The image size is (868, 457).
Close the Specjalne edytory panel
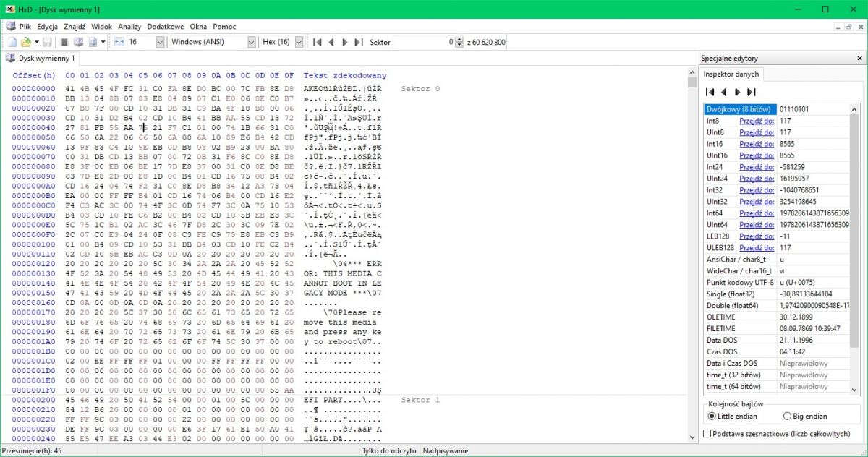pyautogui.click(x=860, y=59)
